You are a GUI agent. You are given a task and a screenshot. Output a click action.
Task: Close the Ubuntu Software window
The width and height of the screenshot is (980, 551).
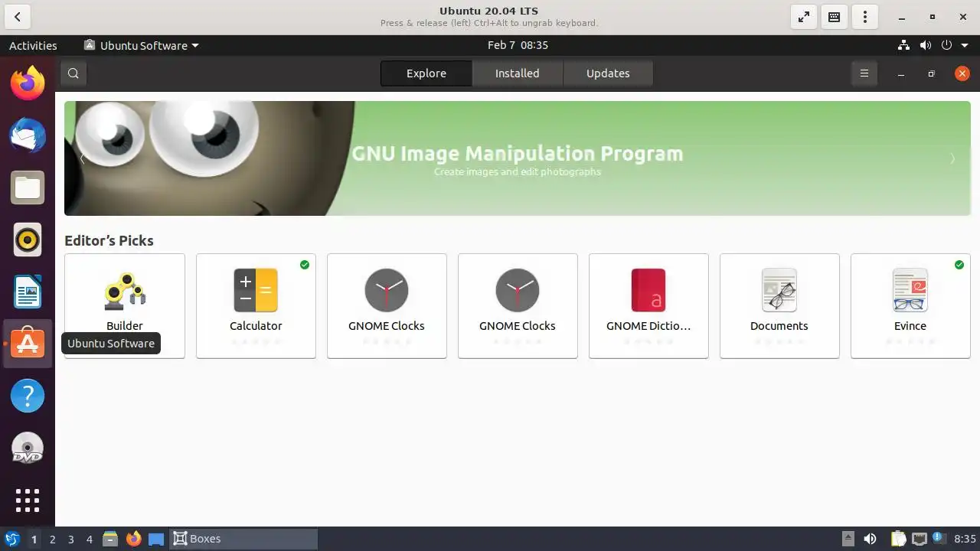pyautogui.click(x=962, y=73)
